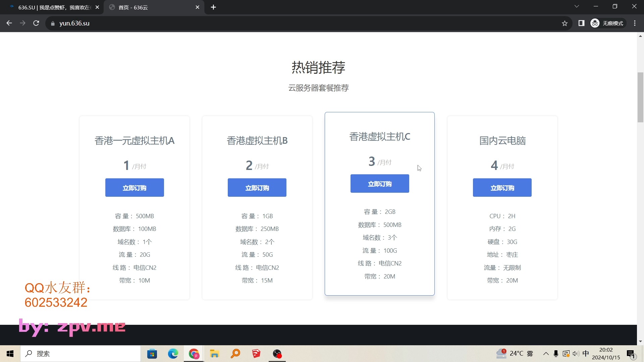644x362 pixels.
Task: Open the notification center icon
Action: point(631,354)
